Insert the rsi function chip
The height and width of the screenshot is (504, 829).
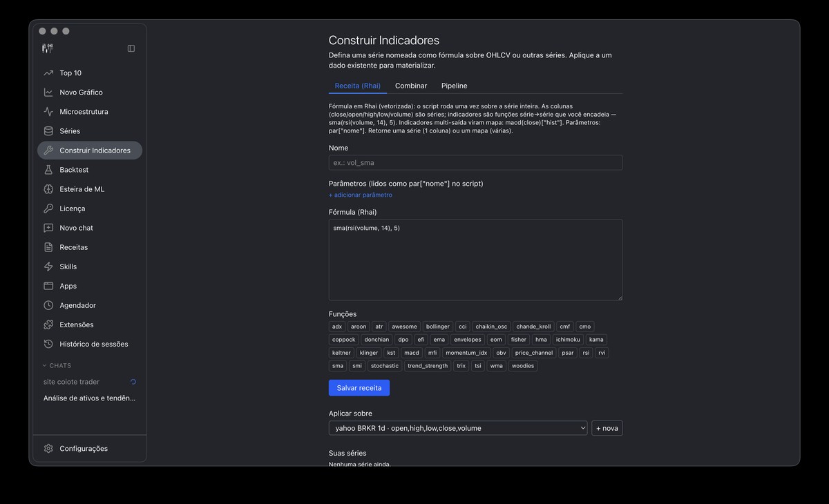point(587,353)
